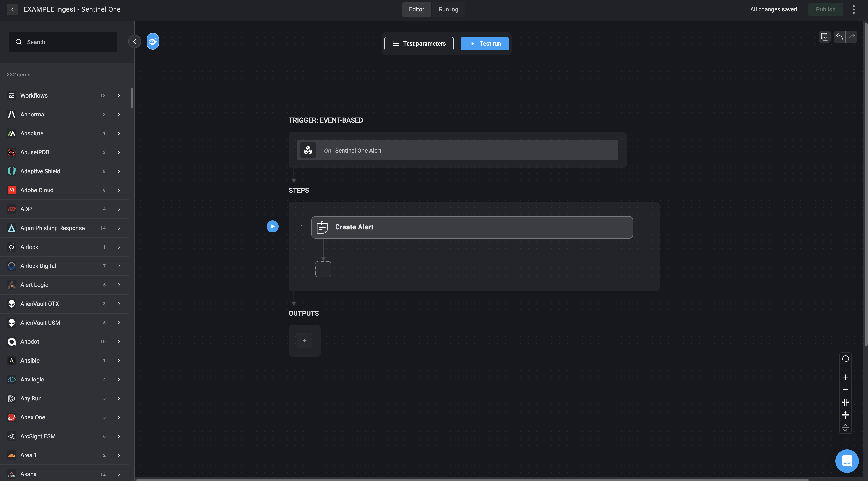The width and height of the screenshot is (868, 481).
Task: Expand the Alert Logic chevron
Action: (119, 285)
